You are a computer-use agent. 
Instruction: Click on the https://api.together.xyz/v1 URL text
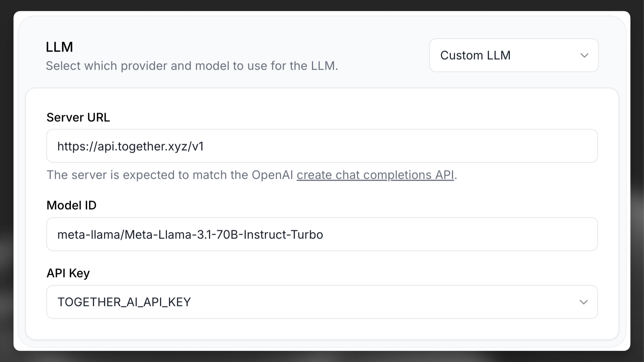click(130, 146)
